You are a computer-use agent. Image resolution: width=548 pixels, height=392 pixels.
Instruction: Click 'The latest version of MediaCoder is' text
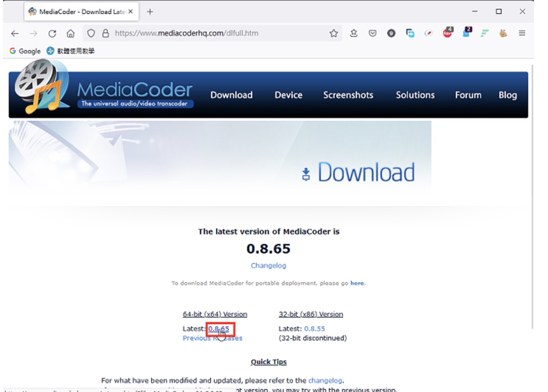coord(269,231)
